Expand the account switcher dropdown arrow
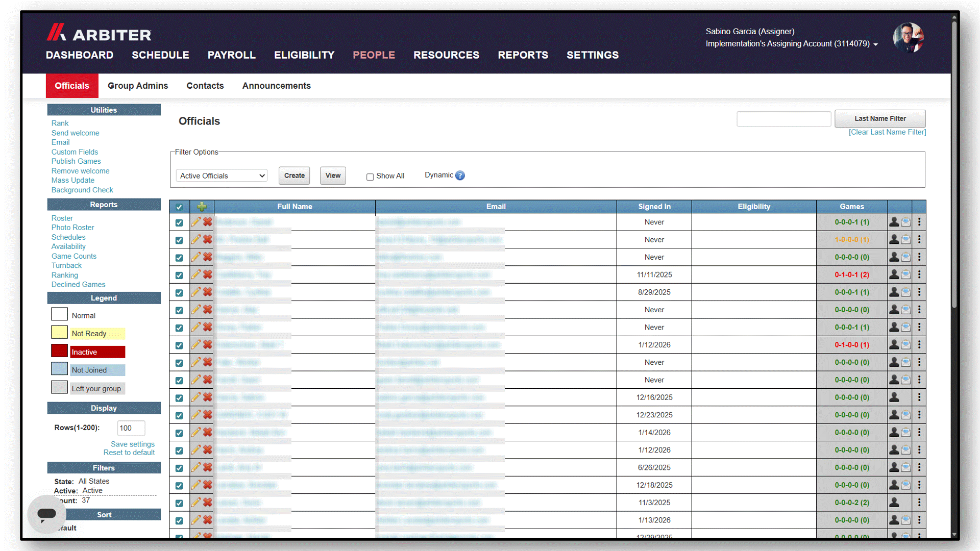This screenshot has width=980, height=551. click(x=875, y=44)
